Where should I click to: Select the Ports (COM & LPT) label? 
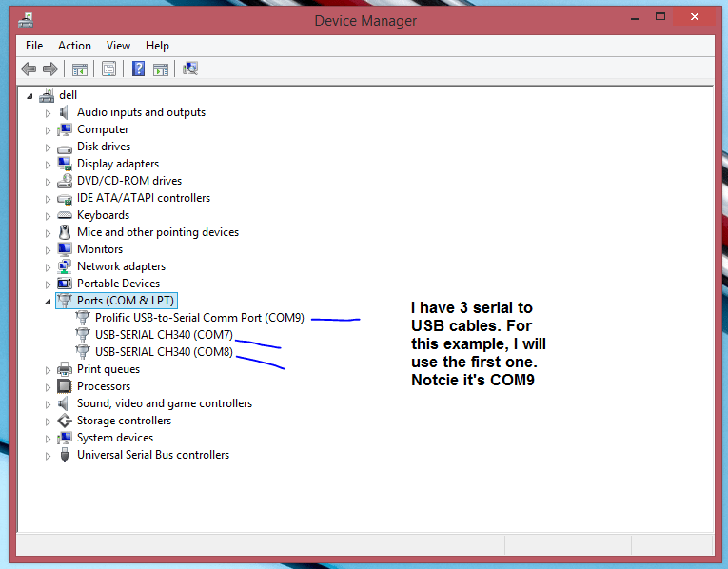point(126,301)
